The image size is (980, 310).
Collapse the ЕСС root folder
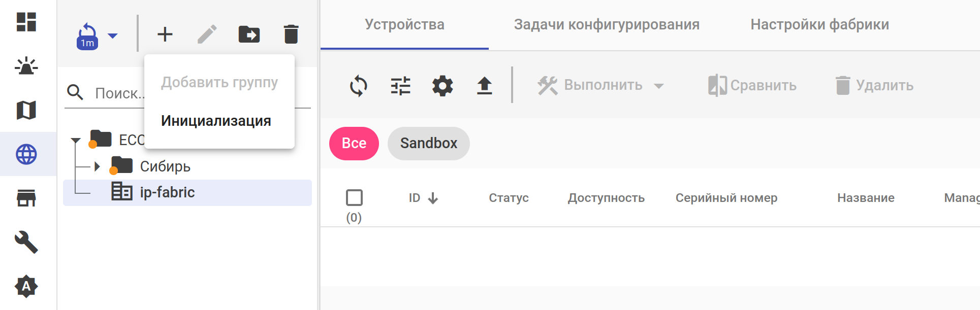76,140
